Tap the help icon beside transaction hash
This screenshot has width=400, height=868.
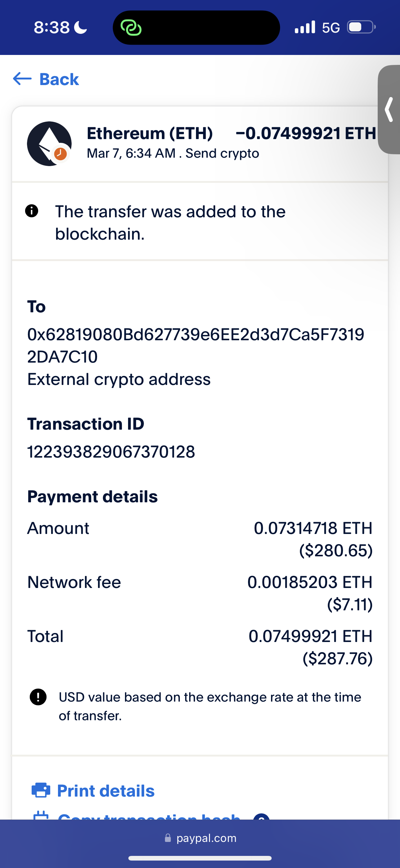pos(261,816)
